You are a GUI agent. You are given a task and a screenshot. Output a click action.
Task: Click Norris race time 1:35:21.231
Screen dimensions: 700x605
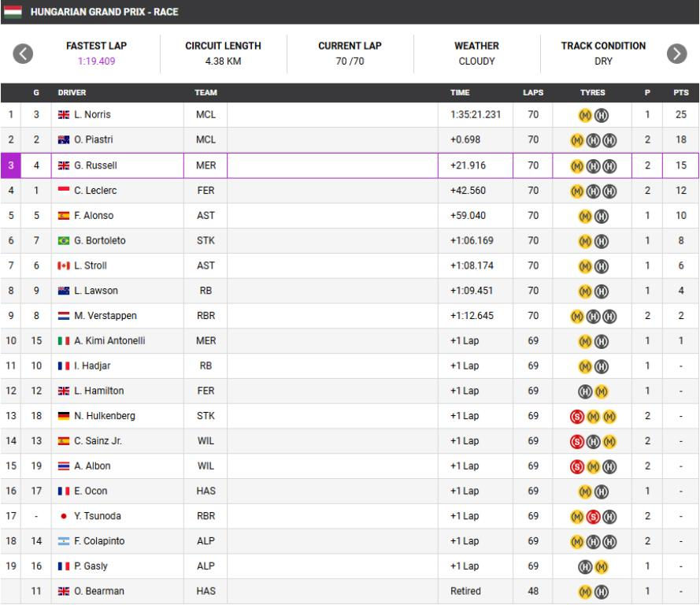476,115
